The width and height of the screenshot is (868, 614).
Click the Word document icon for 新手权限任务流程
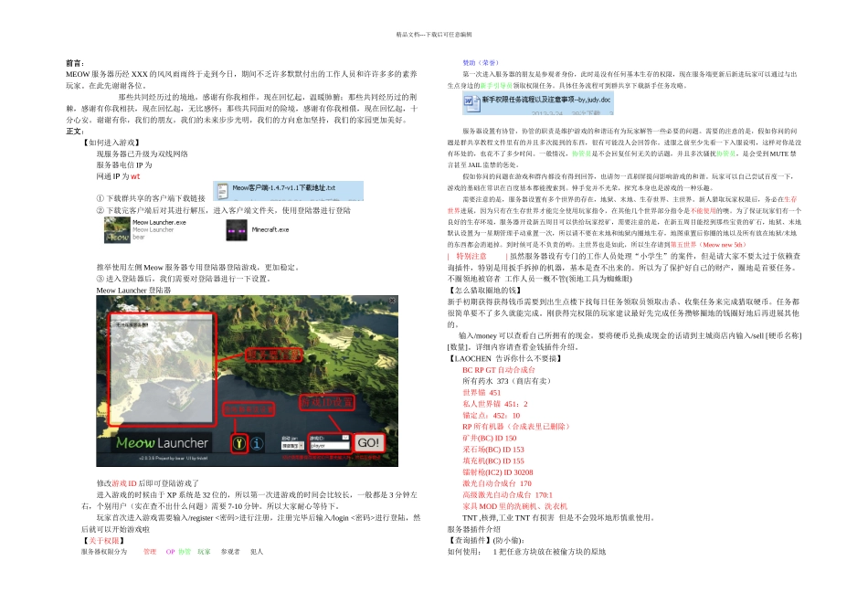pos(471,101)
